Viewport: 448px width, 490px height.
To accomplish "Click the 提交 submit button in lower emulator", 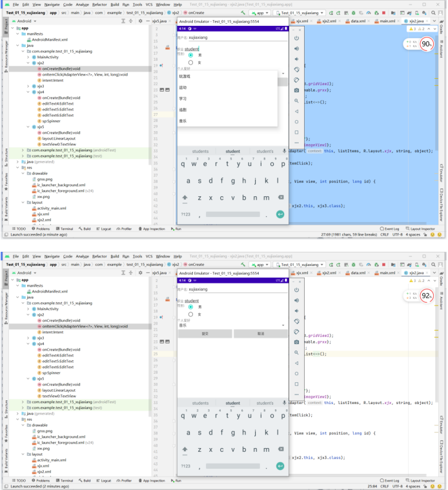I will [x=205, y=334].
